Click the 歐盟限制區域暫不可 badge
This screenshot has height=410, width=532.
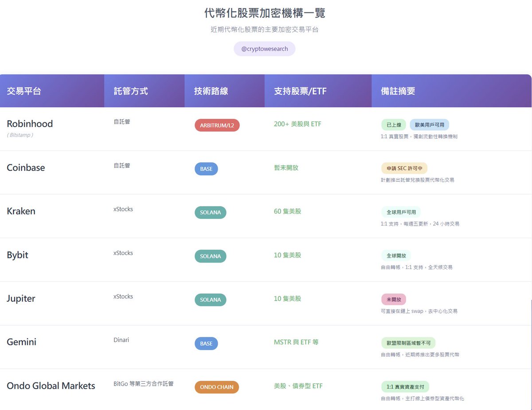tap(408, 343)
